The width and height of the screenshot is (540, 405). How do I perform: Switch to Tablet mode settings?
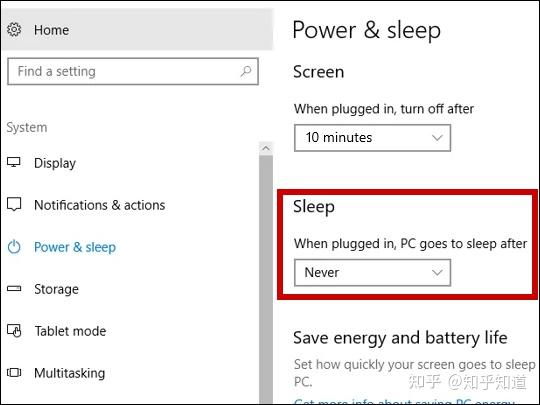click(x=70, y=331)
